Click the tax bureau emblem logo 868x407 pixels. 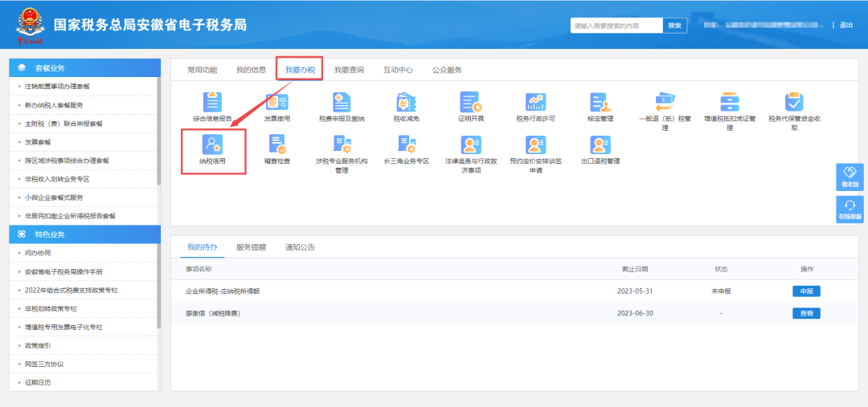pos(29,26)
